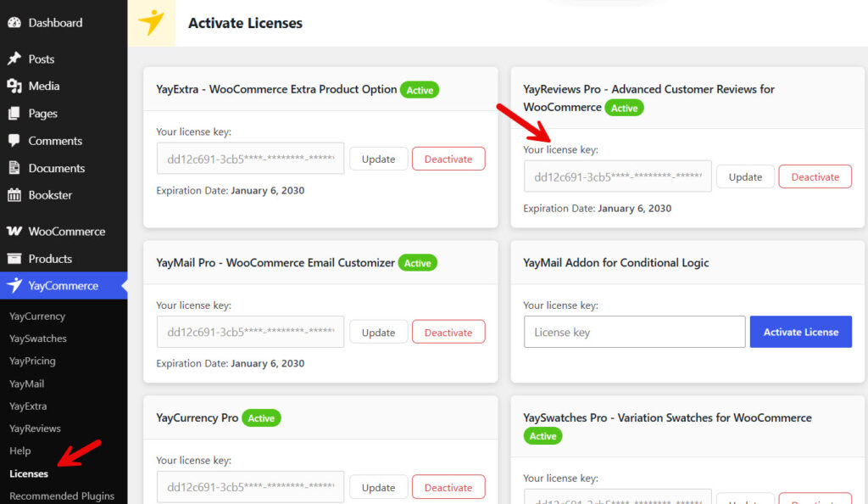Click the empty License key field for YayMail Addon
This screenshot has width=868, height=504.
(x=634, y=332)
